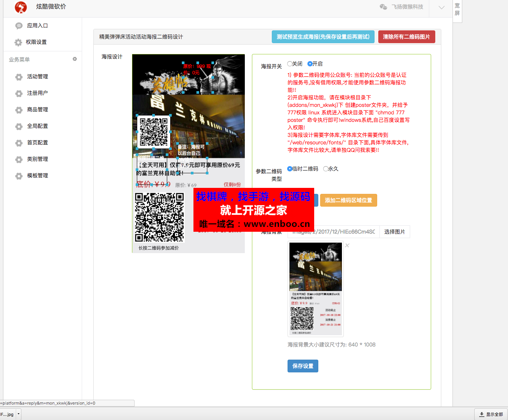The width and height of the screenshot is (508, 420).
Task: Click the red app logo in header
Action: (x=21, y=7)
